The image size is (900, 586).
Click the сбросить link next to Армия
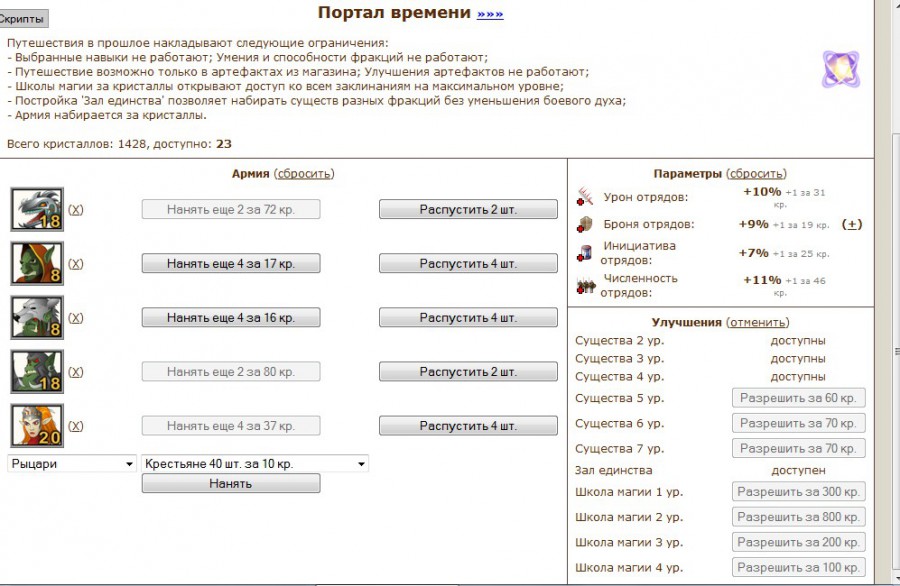tap(304, 173)
